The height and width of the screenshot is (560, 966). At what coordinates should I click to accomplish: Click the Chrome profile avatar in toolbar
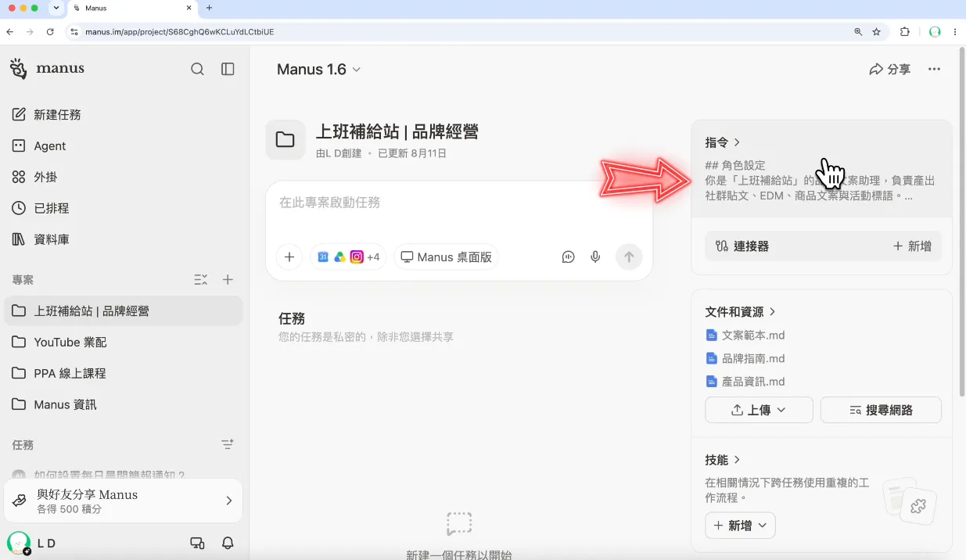pos(935,32)
